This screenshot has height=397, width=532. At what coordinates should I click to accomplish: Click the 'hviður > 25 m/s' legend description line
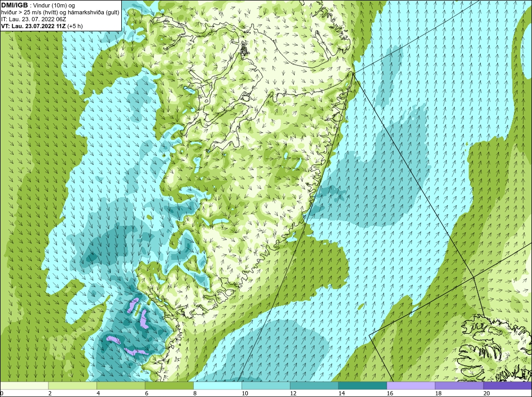pos(60,13)
